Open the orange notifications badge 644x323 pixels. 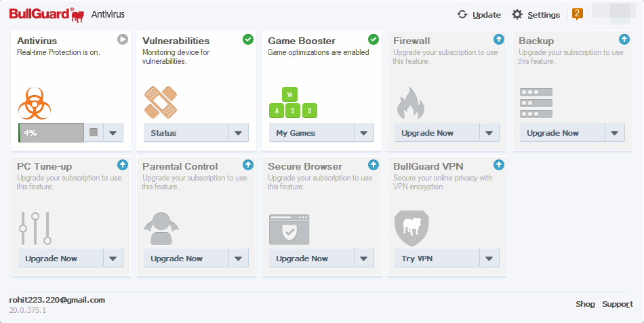point(577,14)
